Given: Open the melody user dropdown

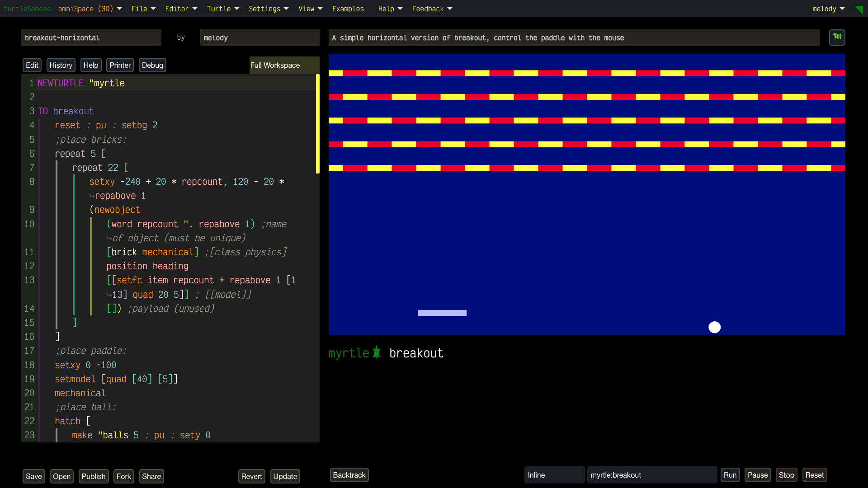Looking at the screenshot, I should (828, 9).
